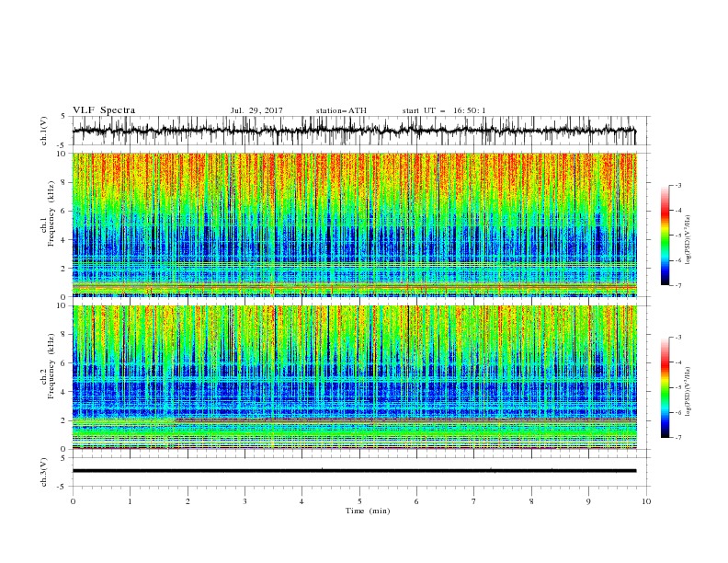Click time axis tick label '2'
This screenshot has width=728, height=563.
point(188,501)
